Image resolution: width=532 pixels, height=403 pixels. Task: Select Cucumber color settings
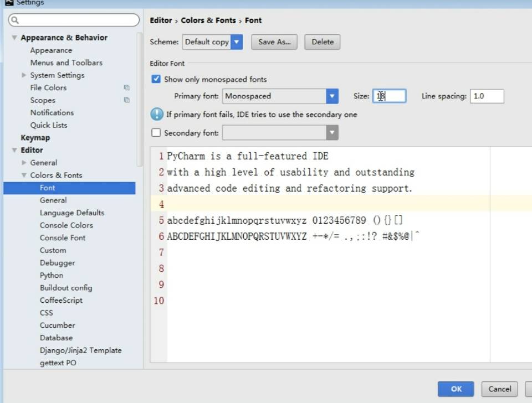pos(57,325)
